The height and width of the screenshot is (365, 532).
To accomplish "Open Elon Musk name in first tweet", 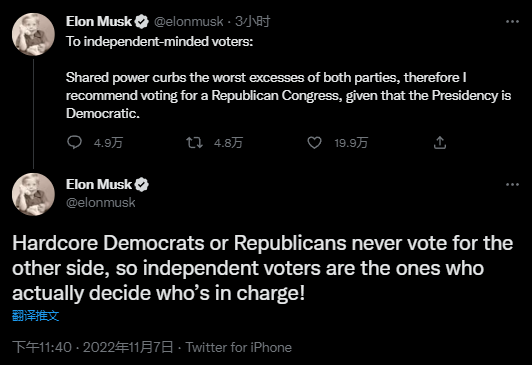I will click(99, 21).
